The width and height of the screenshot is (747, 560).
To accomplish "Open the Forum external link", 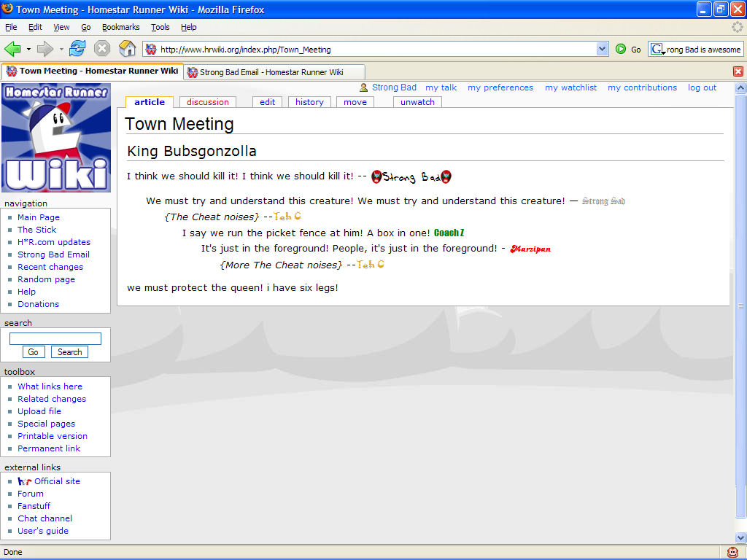I will (31, 494).
